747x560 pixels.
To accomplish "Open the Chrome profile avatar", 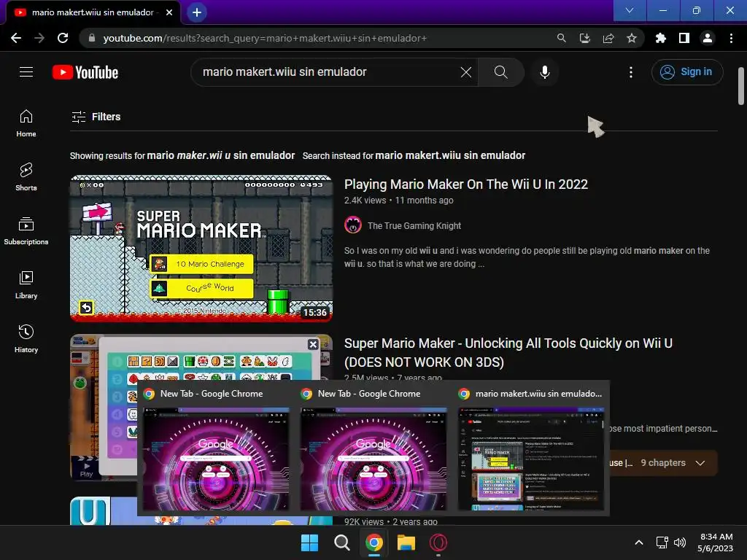I will pyautogui.click(x=708, y=38).
